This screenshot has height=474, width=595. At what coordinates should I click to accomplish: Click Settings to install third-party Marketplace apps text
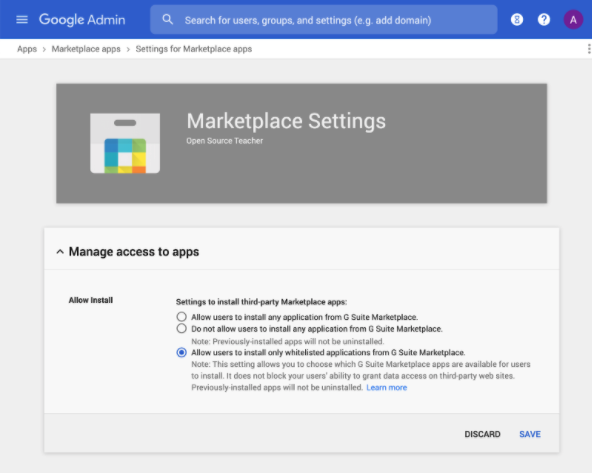coord(261,302)
